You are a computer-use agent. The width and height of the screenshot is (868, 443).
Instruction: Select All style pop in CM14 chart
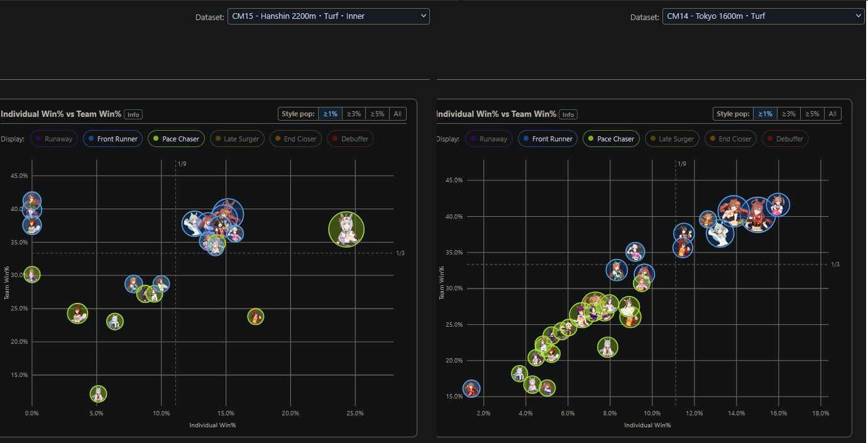(x=833, y=114)
